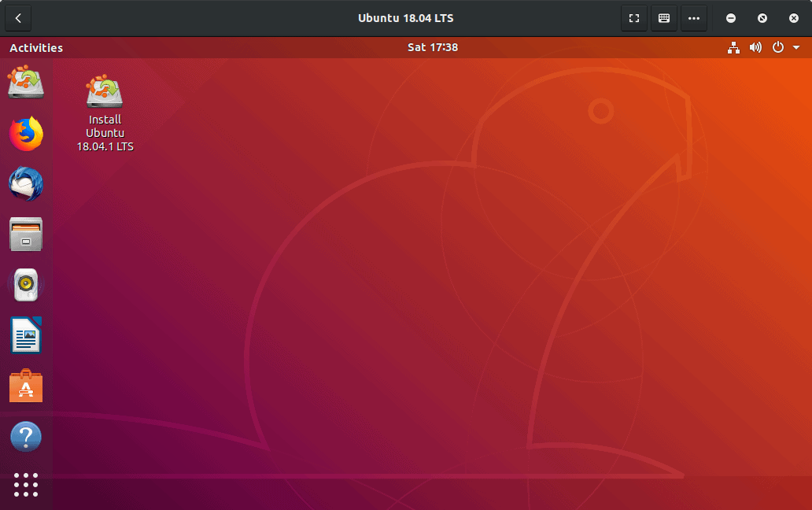The image size is (812, 510).
Task: Open LibreOffice Writer from the dock
Action: pos(26,335)
